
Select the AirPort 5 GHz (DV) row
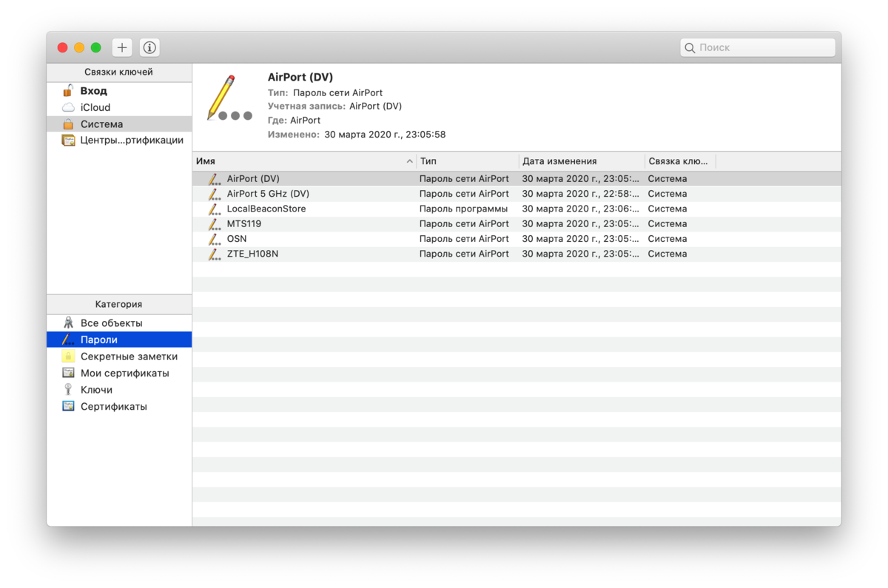coord(517,194)
